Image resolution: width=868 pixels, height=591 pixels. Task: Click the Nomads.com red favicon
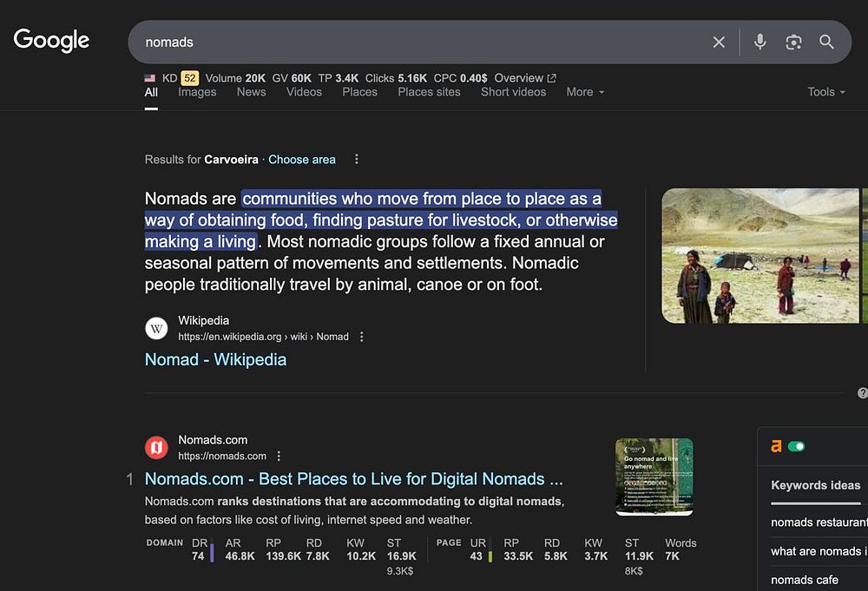coord(156,448)
